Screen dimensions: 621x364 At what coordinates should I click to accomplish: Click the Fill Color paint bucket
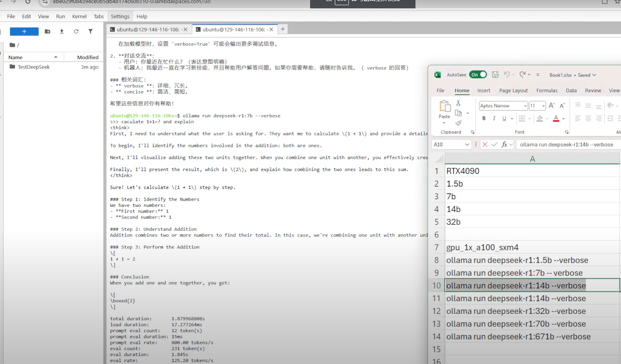pyautogui.click(x=540, y=118)
